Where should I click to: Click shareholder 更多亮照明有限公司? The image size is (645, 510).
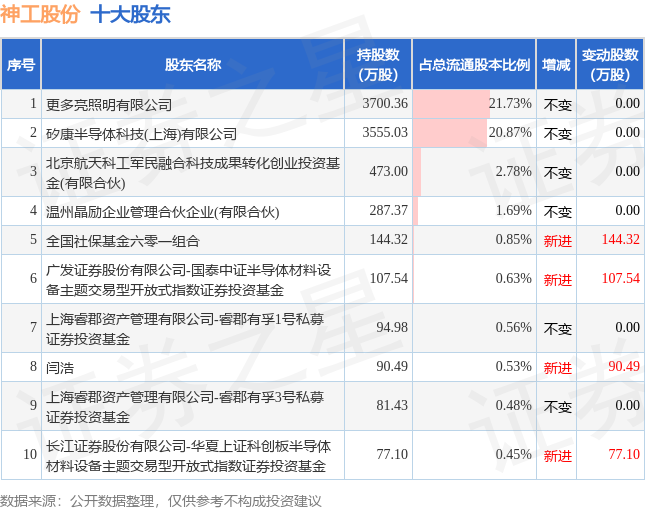click(x=109, y=105)
